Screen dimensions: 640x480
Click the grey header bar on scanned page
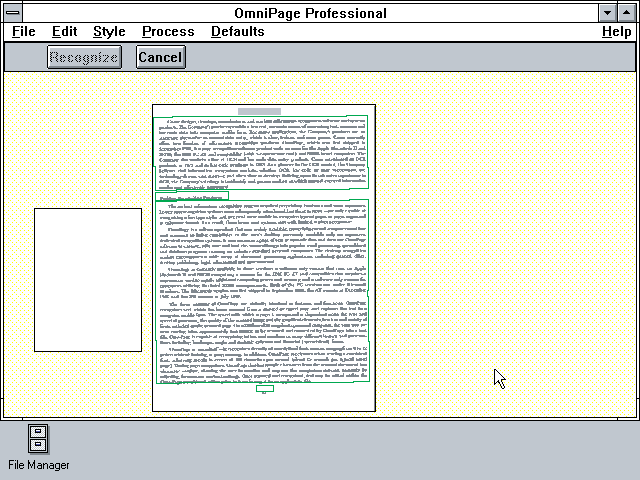click(x=259, y=111)
